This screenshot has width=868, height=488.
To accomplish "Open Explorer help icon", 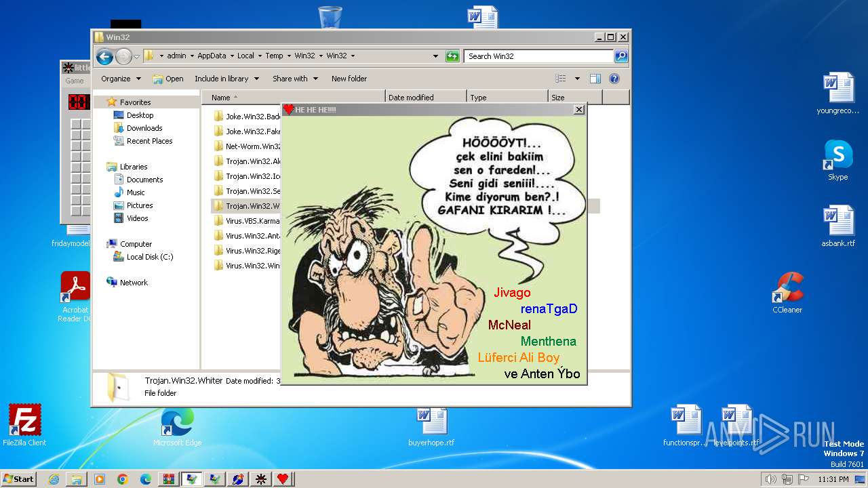I will 614,79.
